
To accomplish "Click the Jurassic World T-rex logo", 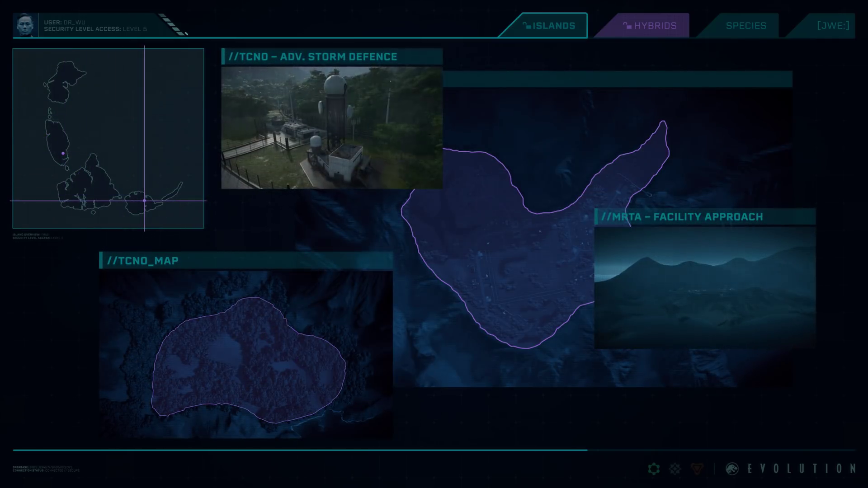I will pyautogui.click(x=732, y=469).
